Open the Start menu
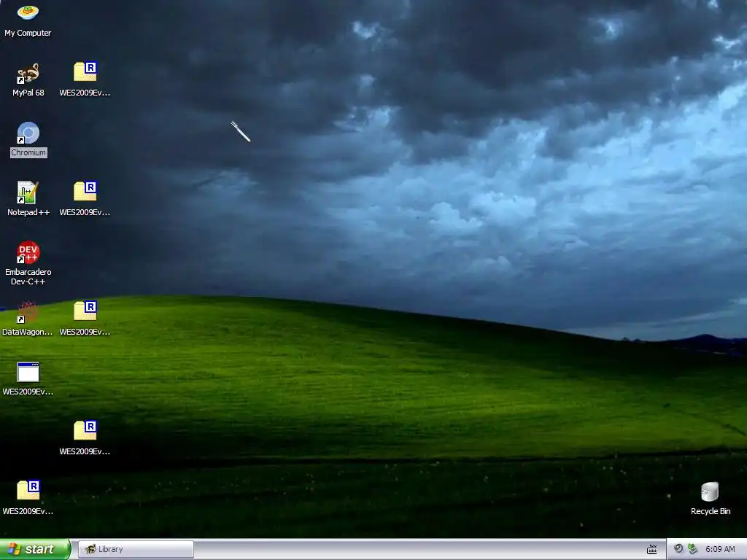Image resolution: width=747 pixels, height=560 pixels. pyautogui.click(x=35, y=549)
